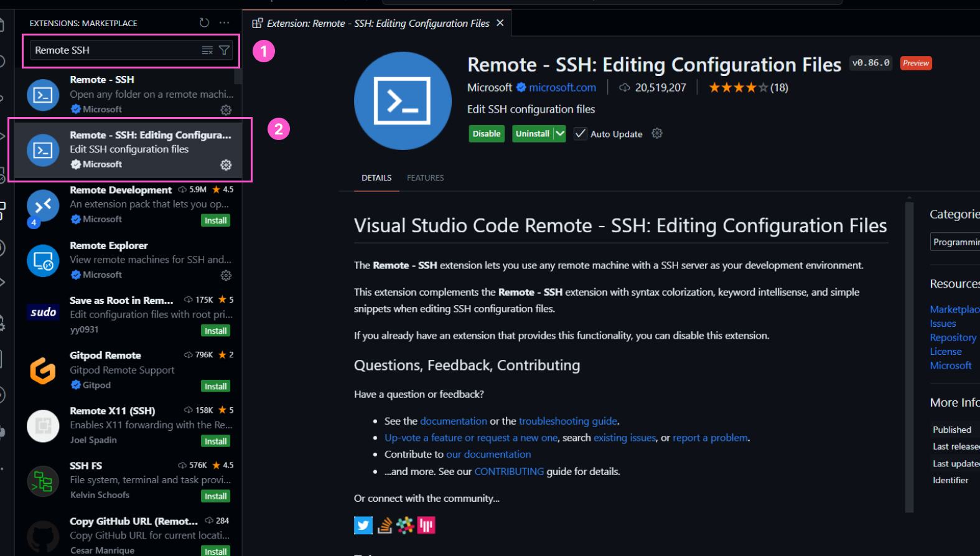Open the Slack community icon
Image resolution: width=980 pixels, height=556 pixels.
pyautogui.click(x=405, y=525)
